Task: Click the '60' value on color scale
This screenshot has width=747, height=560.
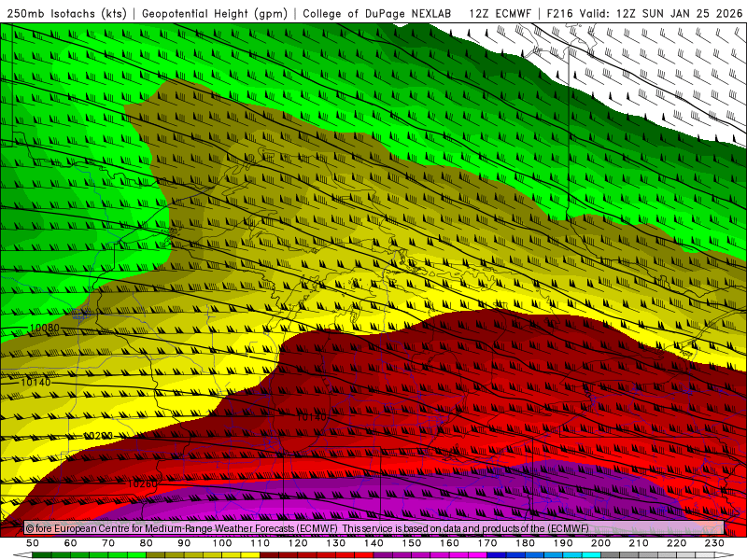Action: coord(71,543)
